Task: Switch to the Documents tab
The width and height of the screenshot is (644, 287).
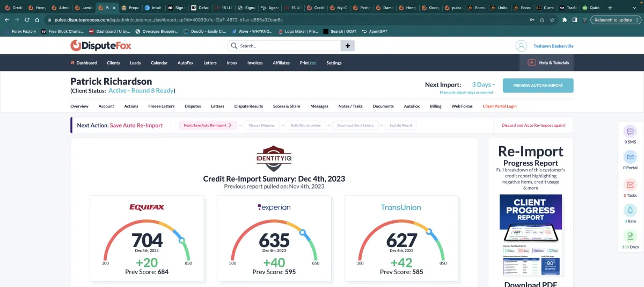Action: (x=383, y=106)
